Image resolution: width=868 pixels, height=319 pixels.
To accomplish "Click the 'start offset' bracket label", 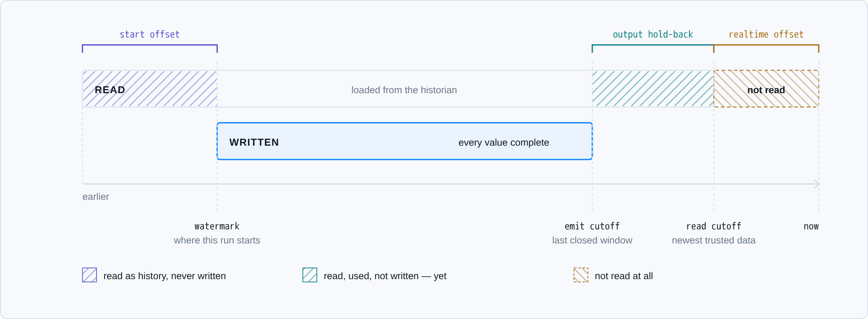I will point(150,34).
